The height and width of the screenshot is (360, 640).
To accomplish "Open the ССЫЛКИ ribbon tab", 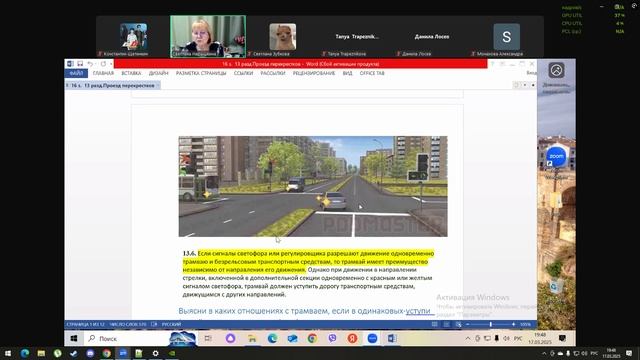I will [243, 73].
